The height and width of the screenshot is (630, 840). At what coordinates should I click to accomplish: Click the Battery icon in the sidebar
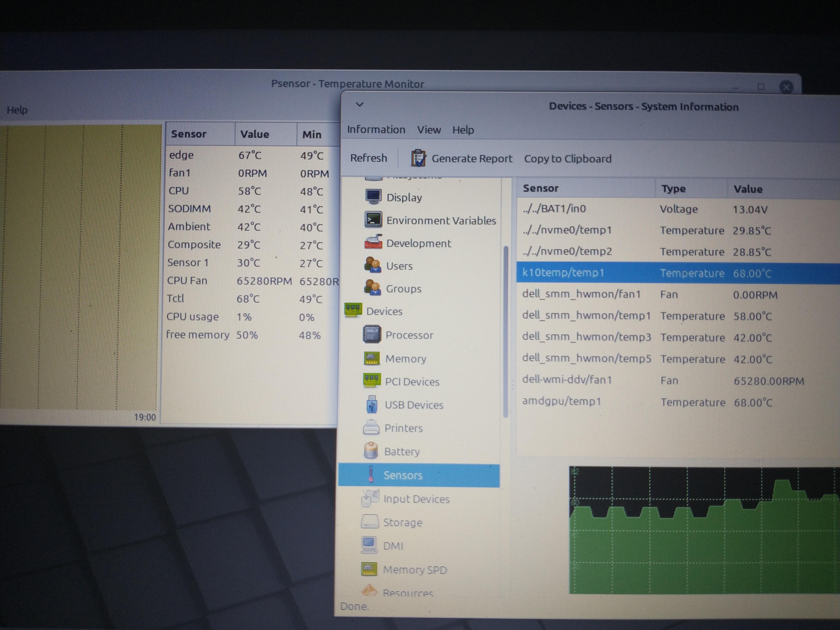(371, 451)
